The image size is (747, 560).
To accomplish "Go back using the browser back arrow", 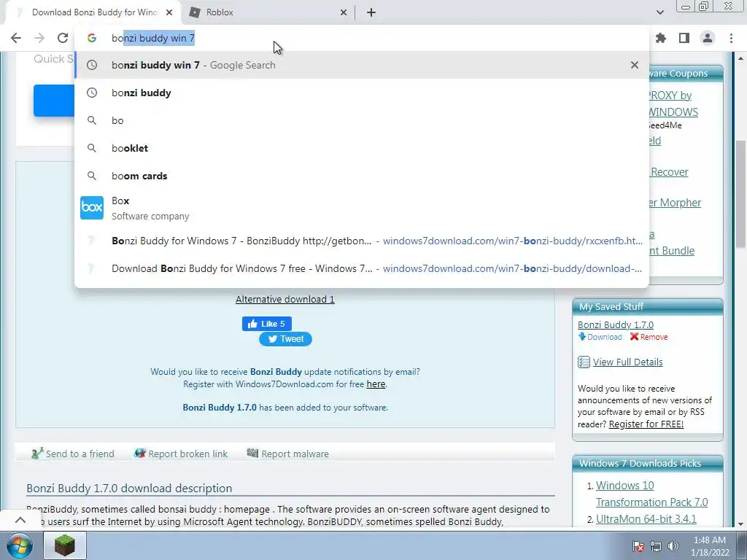I will (16, 38).
